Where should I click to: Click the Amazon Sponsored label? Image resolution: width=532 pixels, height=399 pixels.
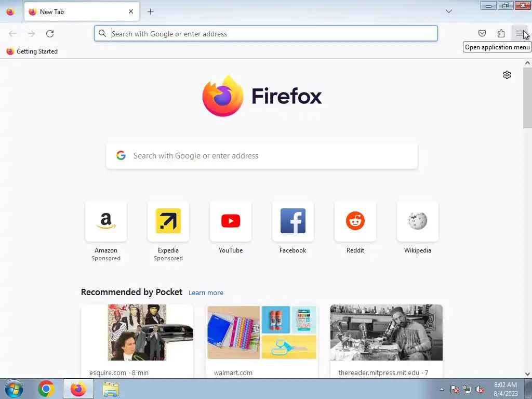tap(106, 258)
